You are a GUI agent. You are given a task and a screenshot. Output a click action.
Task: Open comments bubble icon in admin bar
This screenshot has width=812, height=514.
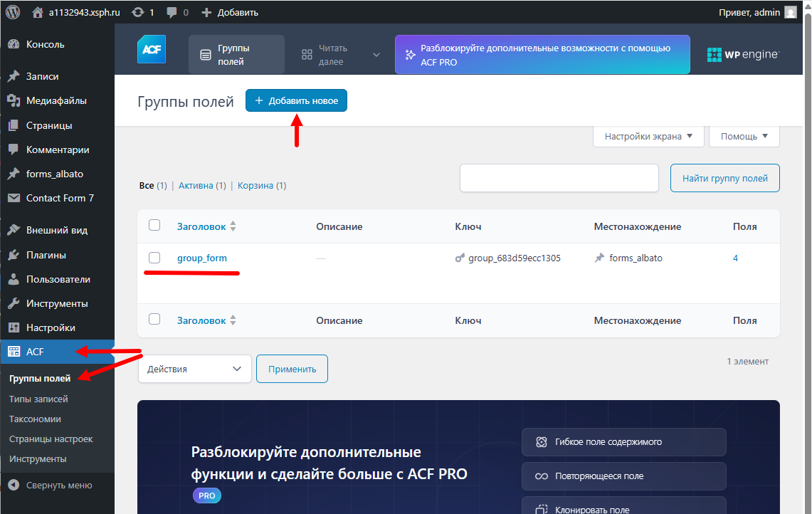coord(172,12)
